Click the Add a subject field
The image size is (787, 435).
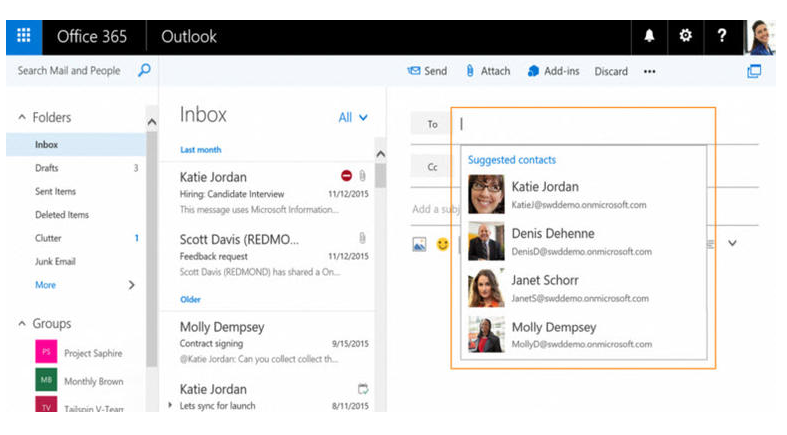[x=436, y=209]
